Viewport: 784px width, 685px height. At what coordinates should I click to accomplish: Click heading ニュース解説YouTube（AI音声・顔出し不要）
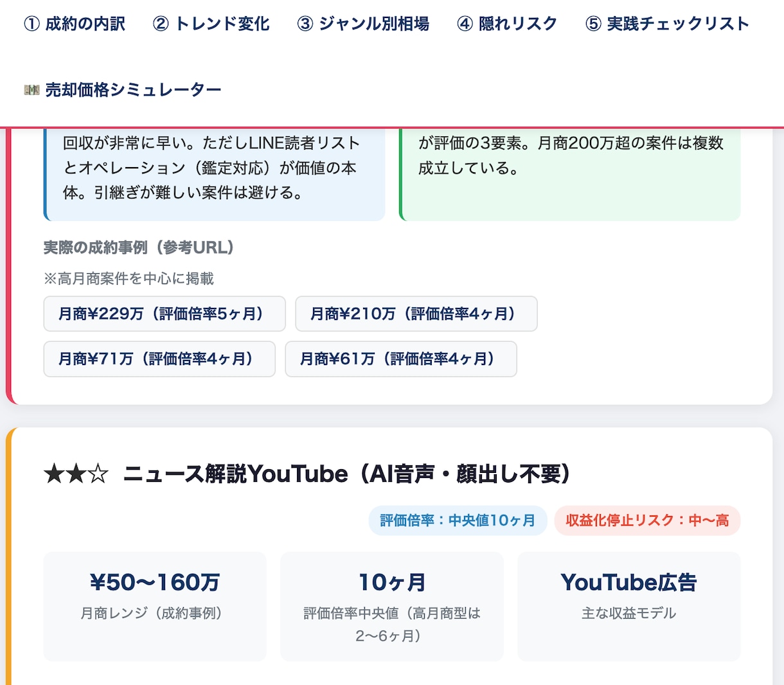347,474
